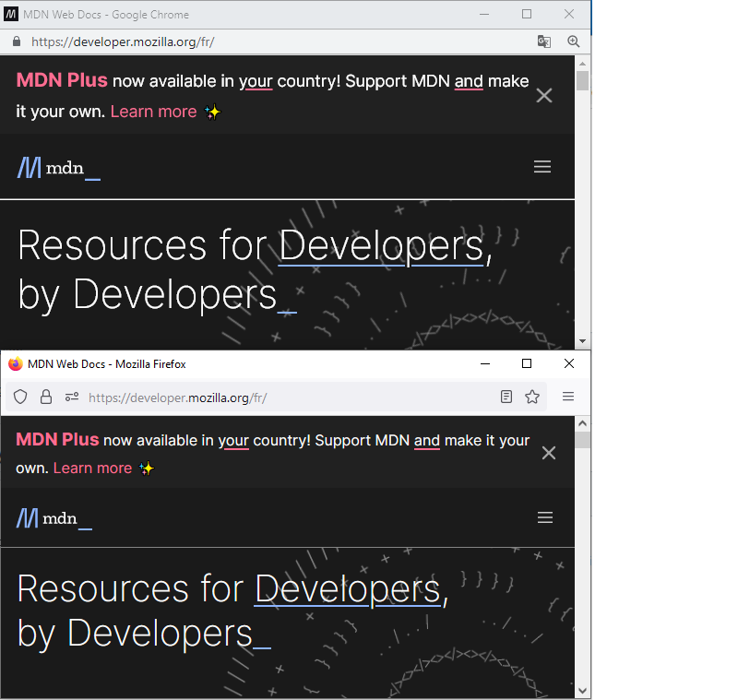Viewport: 738px width, 700px height.
Task: Open Firefox's application menu
Action: 568,397
